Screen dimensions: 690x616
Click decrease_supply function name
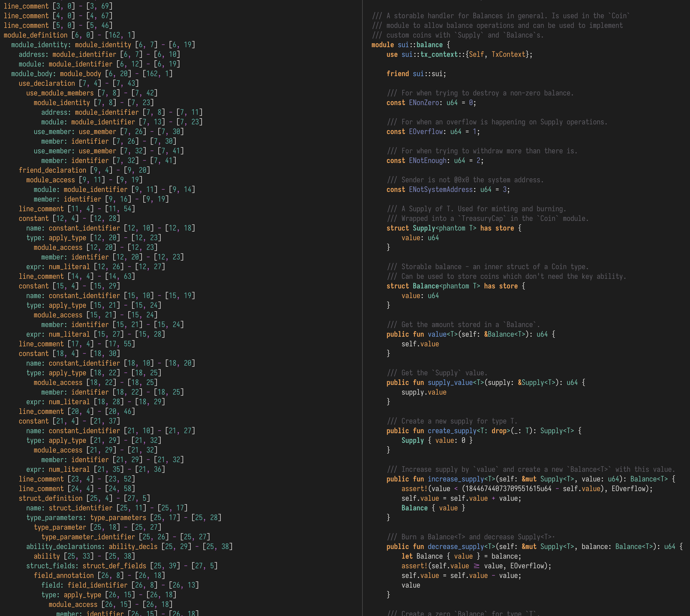tap(455, 547)
